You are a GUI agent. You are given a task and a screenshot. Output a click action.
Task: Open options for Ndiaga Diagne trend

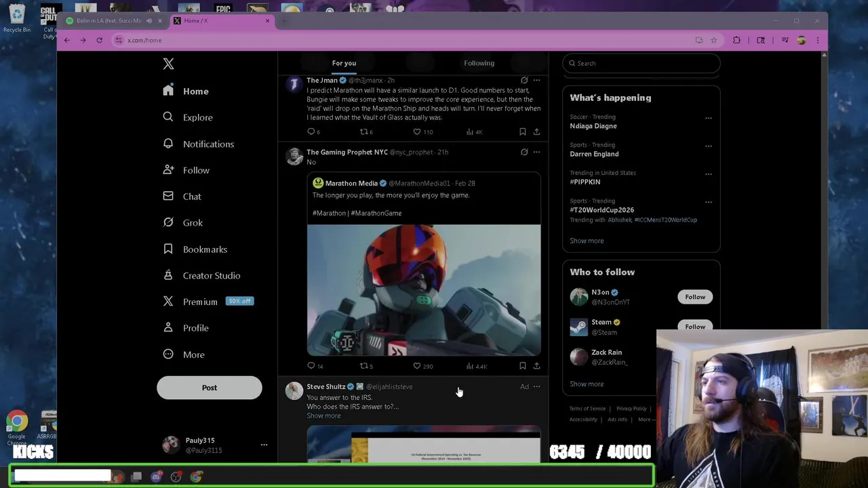[x=708, y=118]
